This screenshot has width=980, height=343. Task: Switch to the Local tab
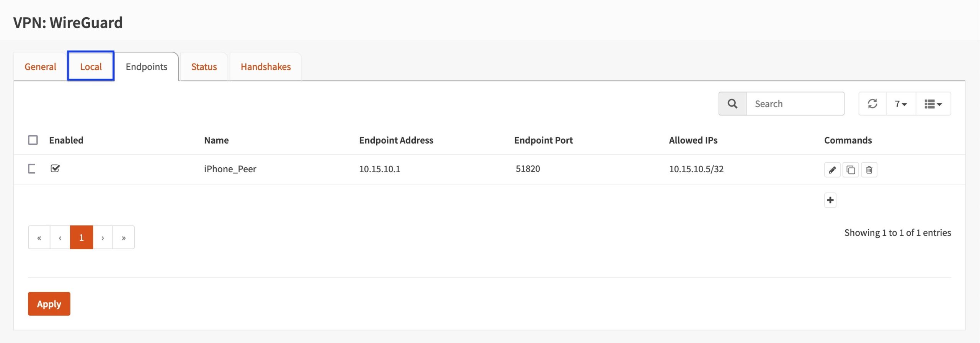tap(91, 67)
